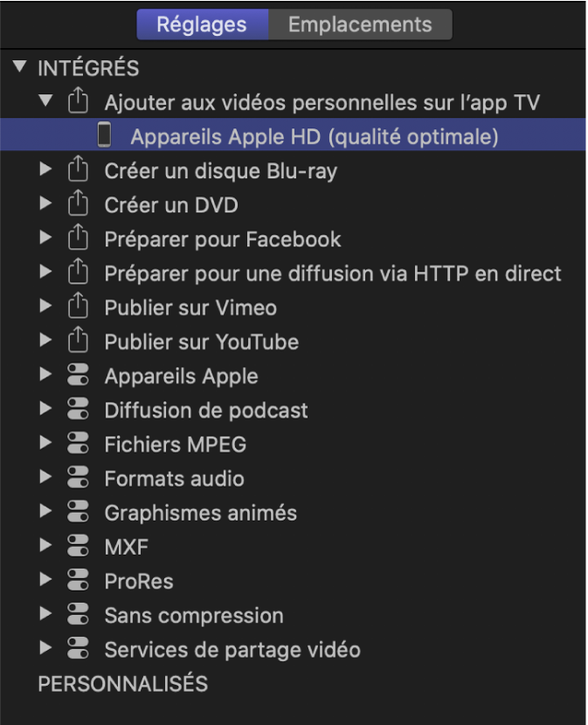Expand the Créer un DVD preset group
Viewport: 588px width, 725px height.
45,204
